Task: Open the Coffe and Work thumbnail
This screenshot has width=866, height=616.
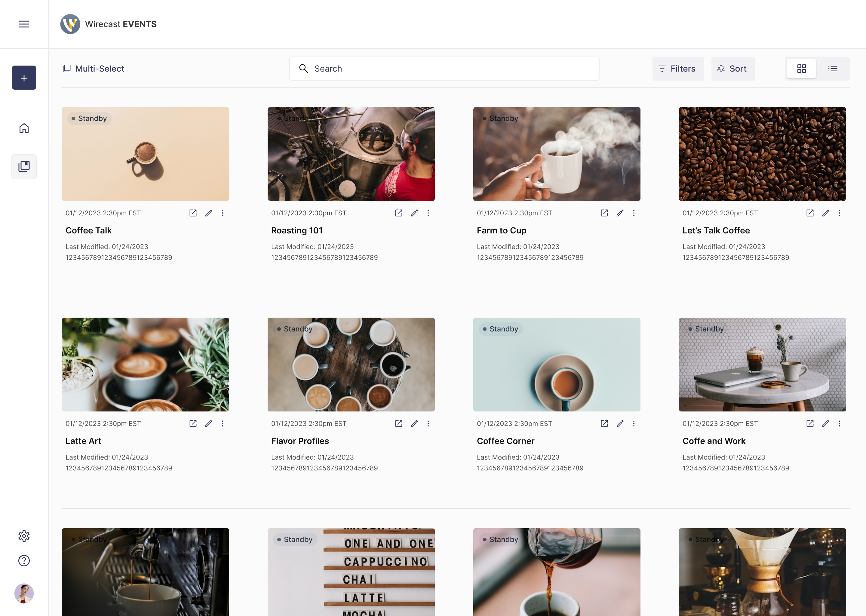Action: coord(762,365)
